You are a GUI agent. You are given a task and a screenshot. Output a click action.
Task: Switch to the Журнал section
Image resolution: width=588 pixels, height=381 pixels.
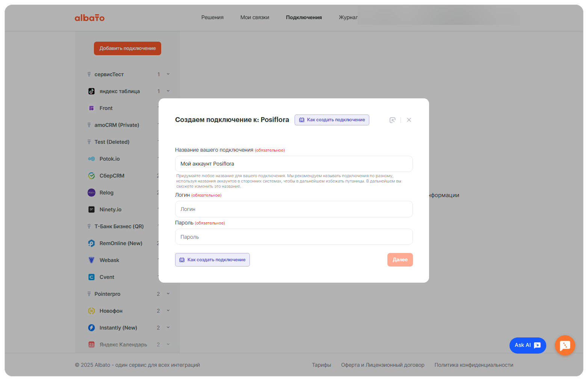pos(348,17)
